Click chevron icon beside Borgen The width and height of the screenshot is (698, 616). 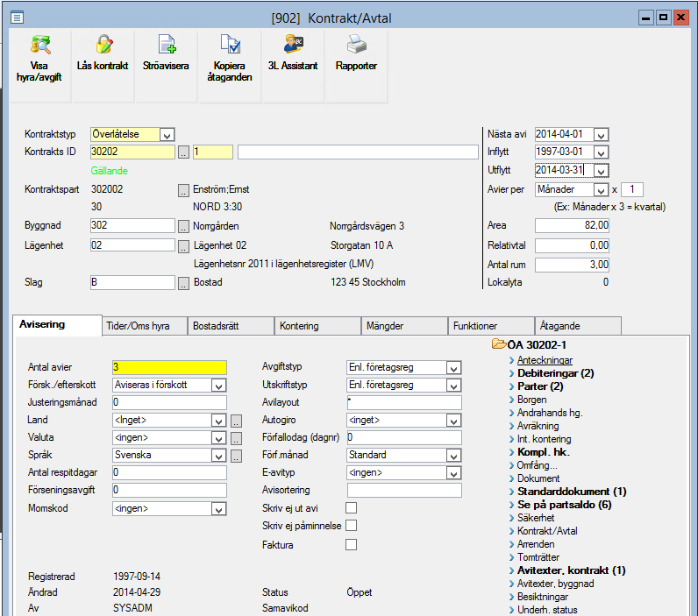tap(511, 400)
